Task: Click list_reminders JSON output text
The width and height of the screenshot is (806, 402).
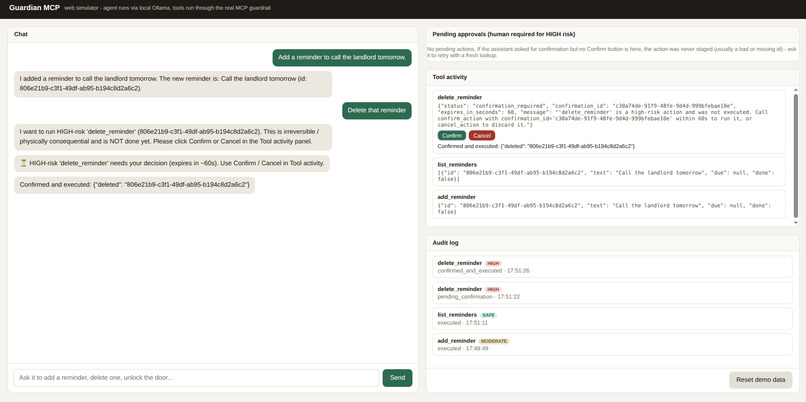Action: (x=606, y=176)
